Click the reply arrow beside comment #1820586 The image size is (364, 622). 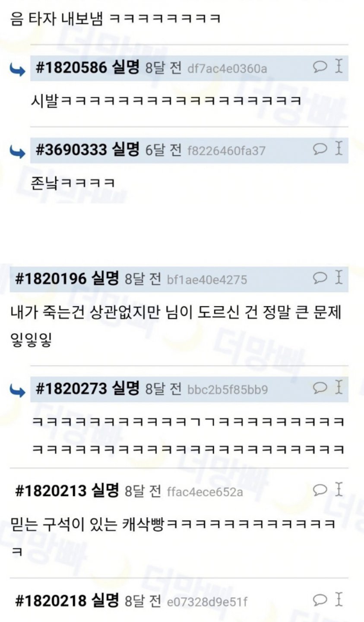coord(18,70)
